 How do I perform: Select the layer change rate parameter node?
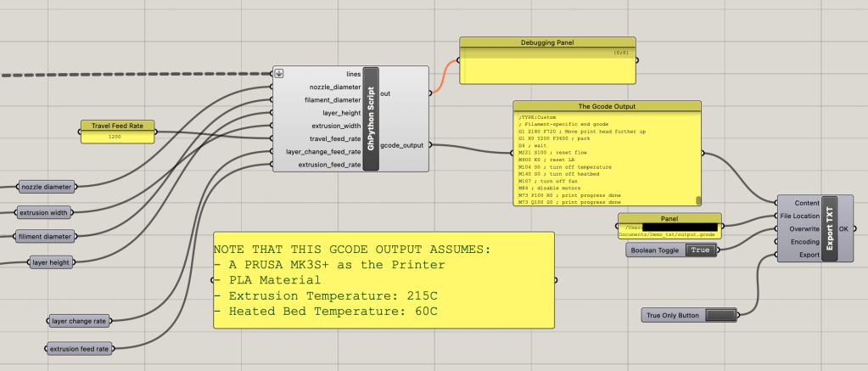(80, 321)
